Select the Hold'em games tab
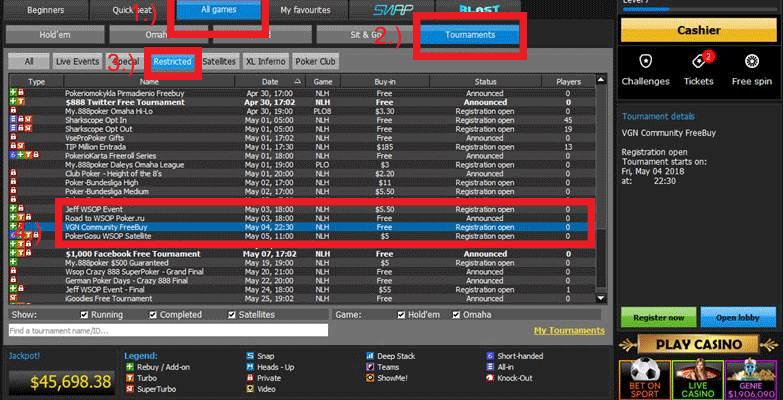Screen dimensions: 783x400 (x=56, y=35)
